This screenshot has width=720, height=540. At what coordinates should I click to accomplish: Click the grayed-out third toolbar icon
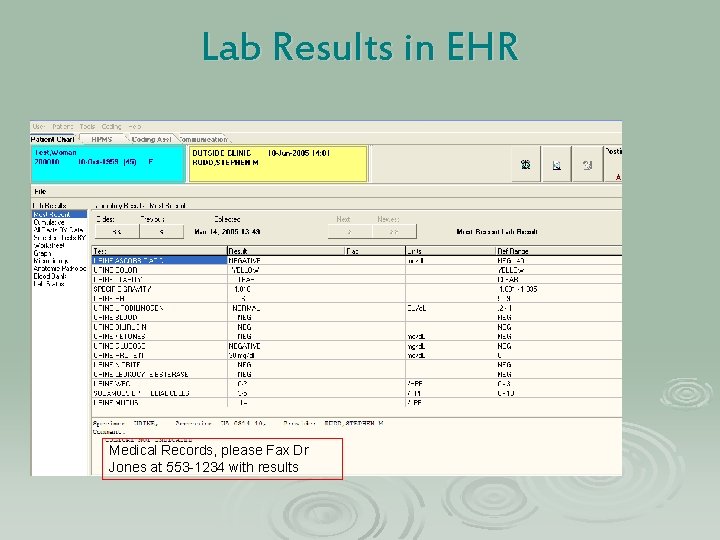click(x=587, y=164)
